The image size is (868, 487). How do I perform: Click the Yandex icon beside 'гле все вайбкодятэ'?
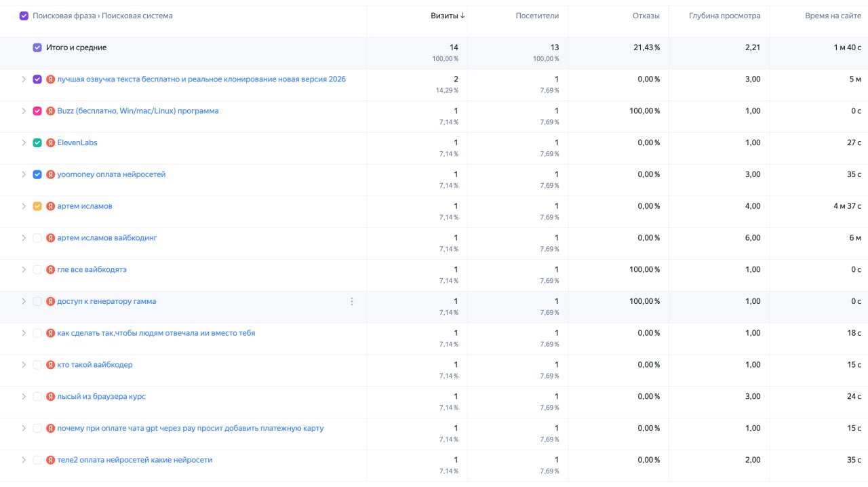50,270
